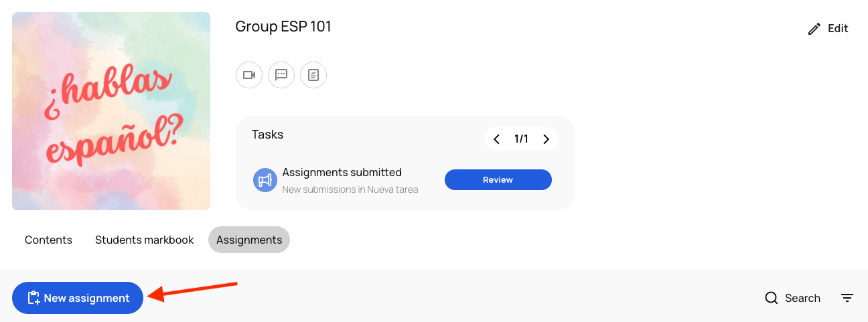Open the chat bubble icon

281,75
